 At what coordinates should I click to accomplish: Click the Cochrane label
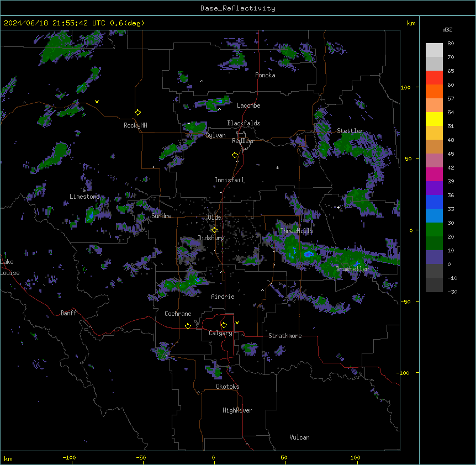(178, 314)
